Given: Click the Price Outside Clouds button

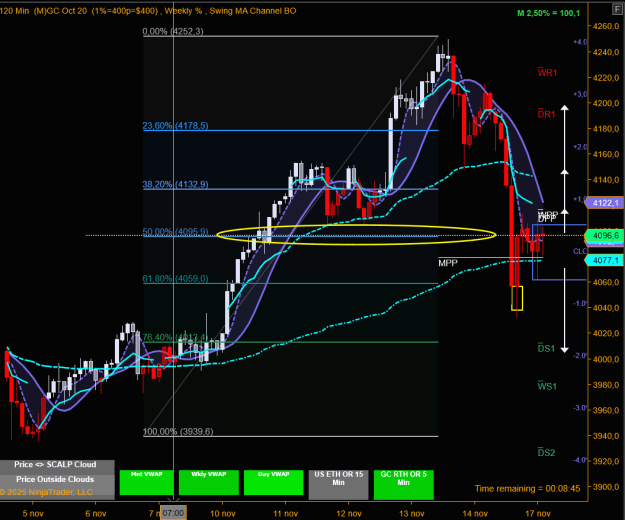Looking at the screenshot, I should coord(57,479).
